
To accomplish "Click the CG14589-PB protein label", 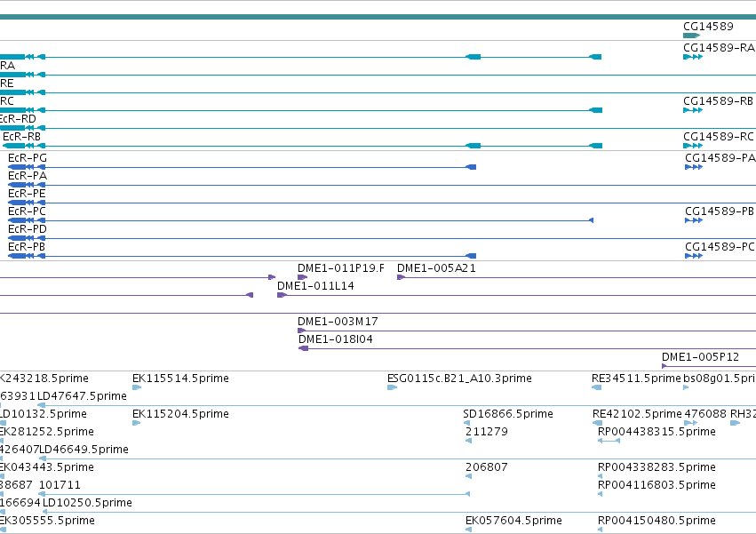I will pyautogui.click(x=720, y=211).
